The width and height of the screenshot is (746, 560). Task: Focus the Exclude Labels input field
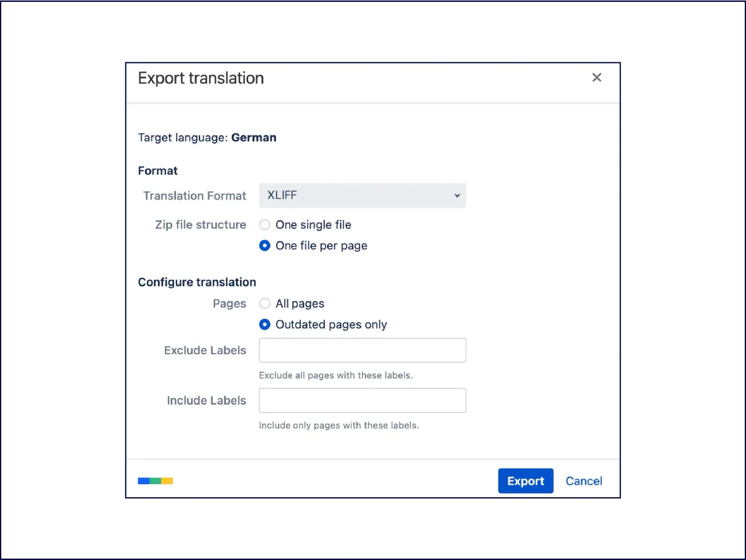click(362, 351)
